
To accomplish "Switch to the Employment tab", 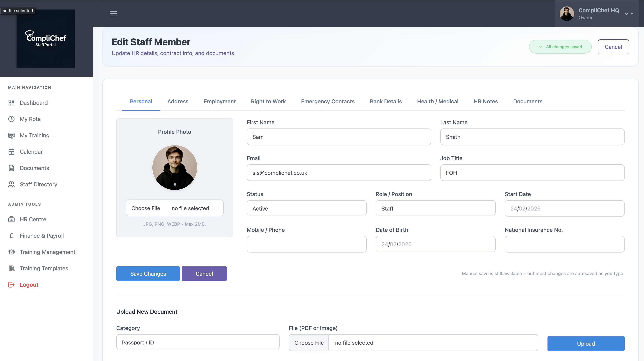I will [219, 101].
